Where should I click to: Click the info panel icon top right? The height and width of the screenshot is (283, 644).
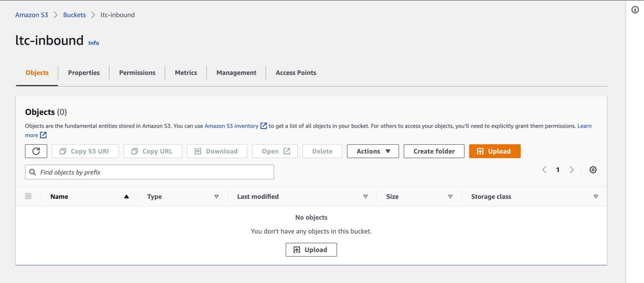(635, 10)
